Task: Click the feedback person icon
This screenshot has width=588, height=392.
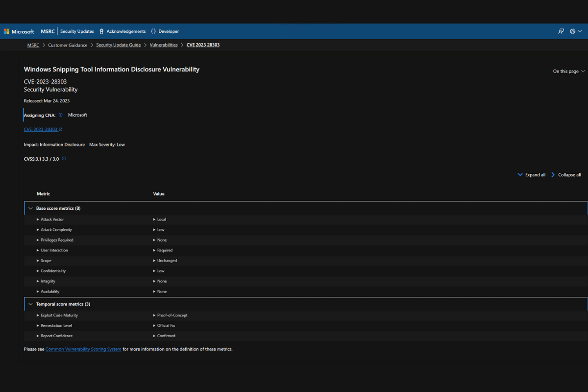Action: tap(561, 31)
